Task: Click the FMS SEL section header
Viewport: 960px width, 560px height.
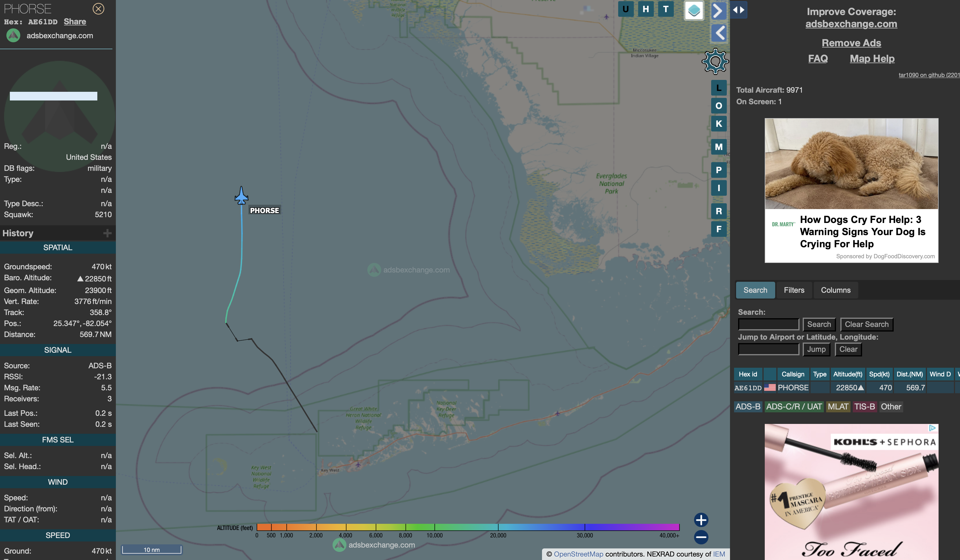Action: 58,440
